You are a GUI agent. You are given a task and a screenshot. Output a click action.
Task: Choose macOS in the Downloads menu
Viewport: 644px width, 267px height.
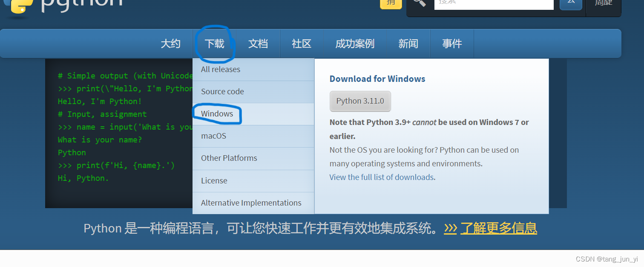click(253, 136)
